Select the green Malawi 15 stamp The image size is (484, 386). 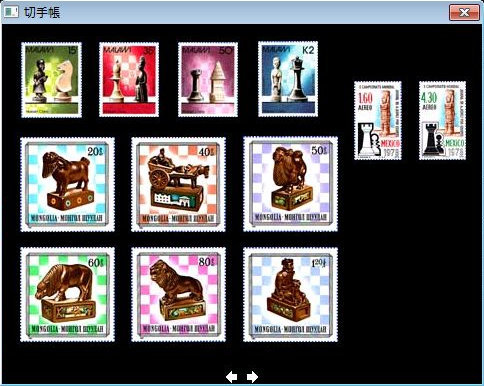click(x=51, y=80)
